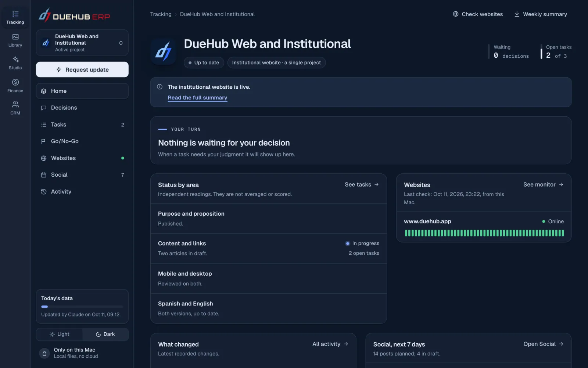Open the Activity navigation item
This screenshot has width=588, height=368.
click(82, 192)
